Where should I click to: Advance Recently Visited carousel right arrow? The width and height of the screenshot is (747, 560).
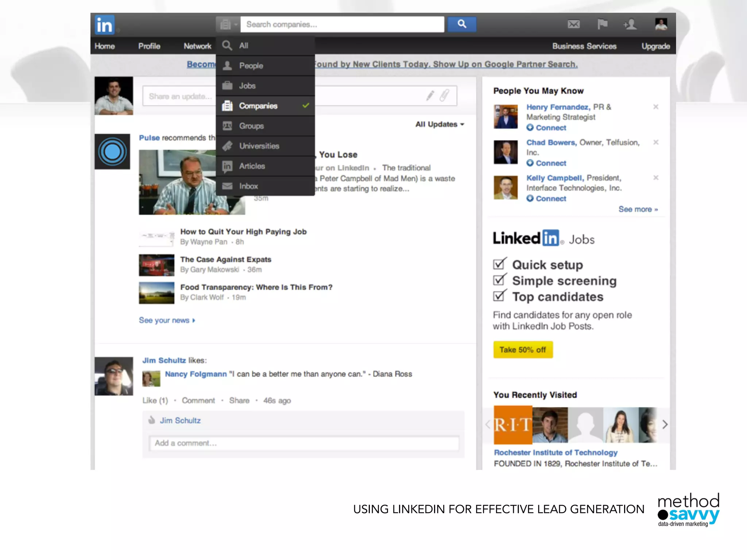(665, 424)
